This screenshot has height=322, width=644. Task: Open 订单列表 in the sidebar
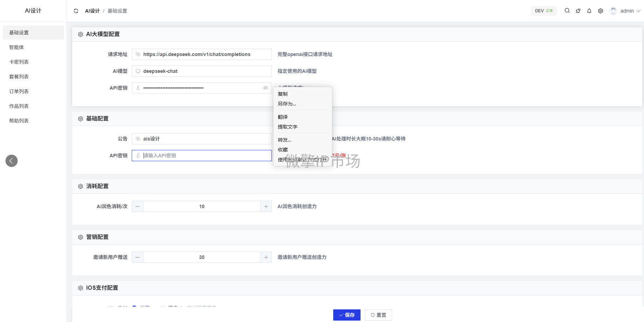19,91
